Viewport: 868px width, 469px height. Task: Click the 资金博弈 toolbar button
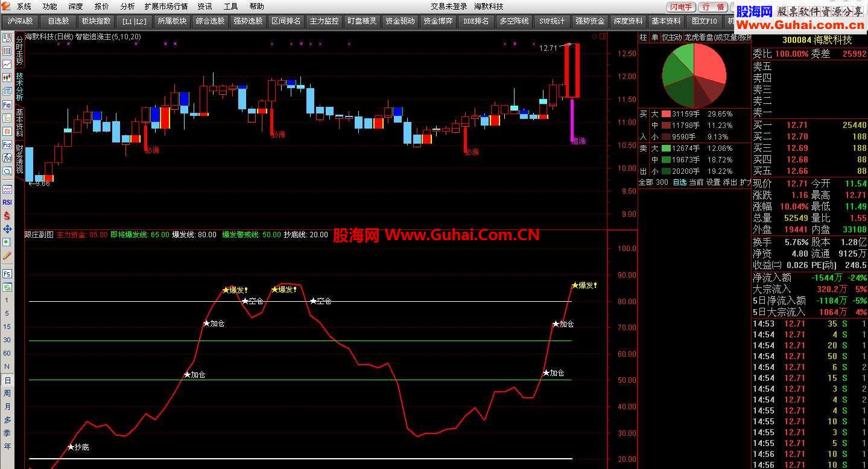[438, 21]
